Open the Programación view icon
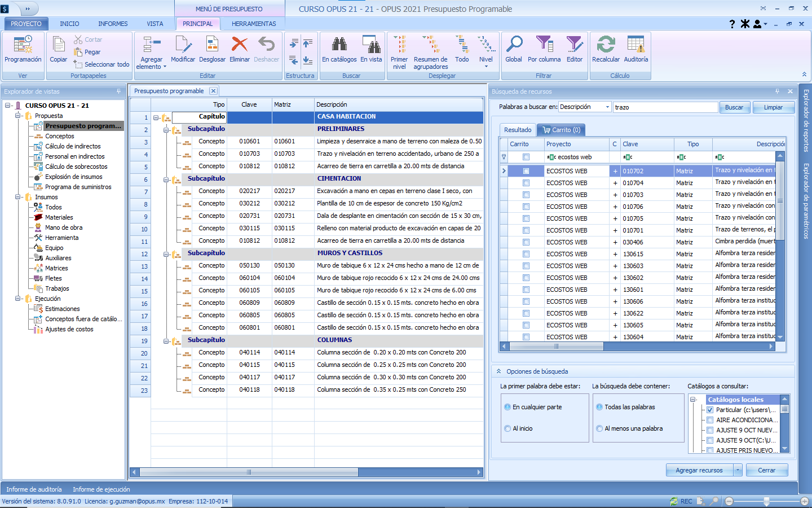This screenshot has height=508, width=812. (23, 49)
